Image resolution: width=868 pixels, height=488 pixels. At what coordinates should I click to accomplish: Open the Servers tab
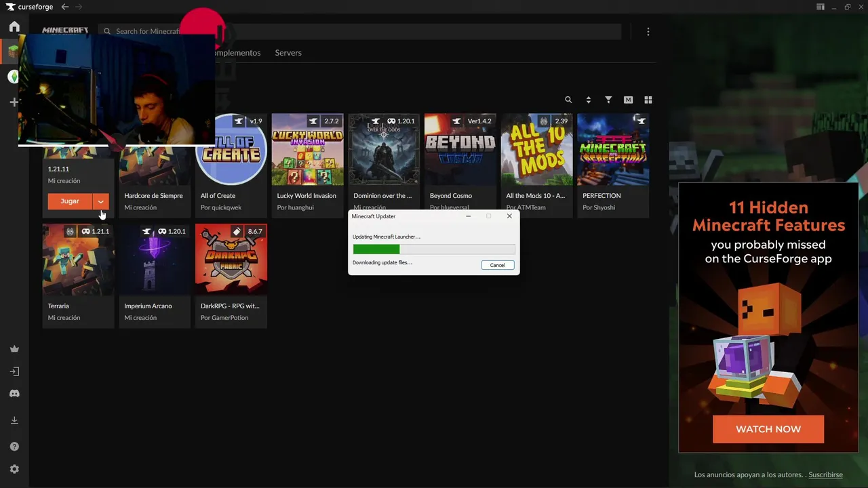288,53
